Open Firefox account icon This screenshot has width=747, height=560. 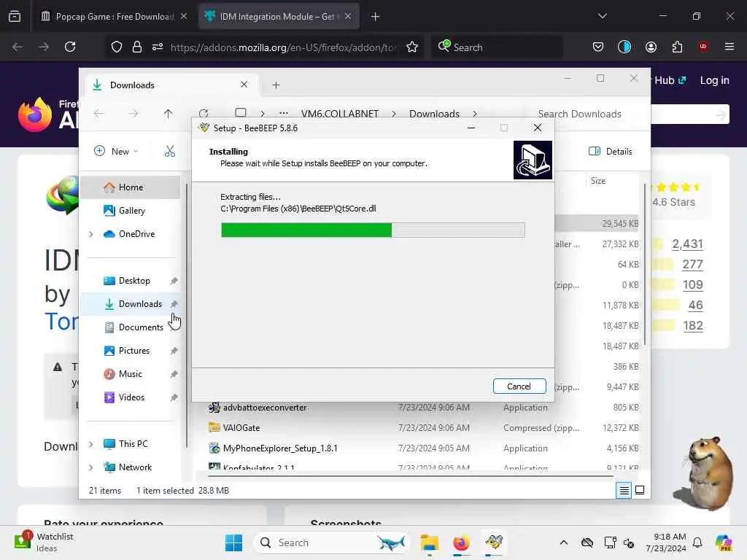click(651, 47)
